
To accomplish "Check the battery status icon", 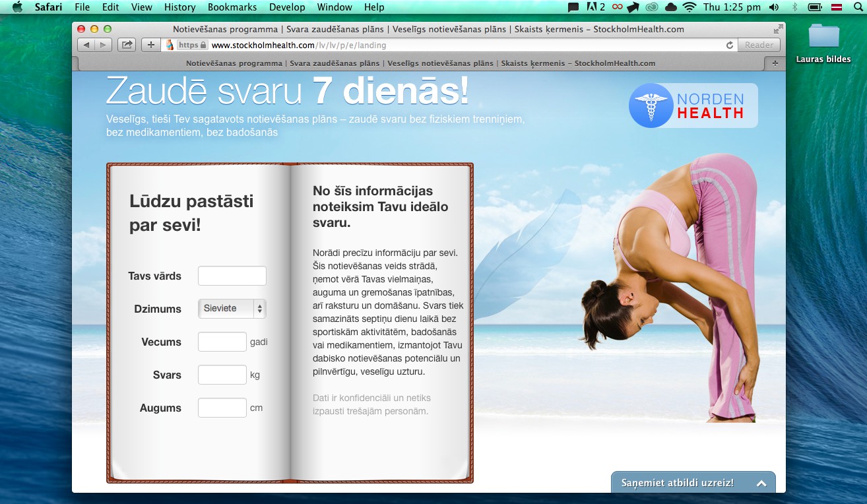I will tap(815, 7).
